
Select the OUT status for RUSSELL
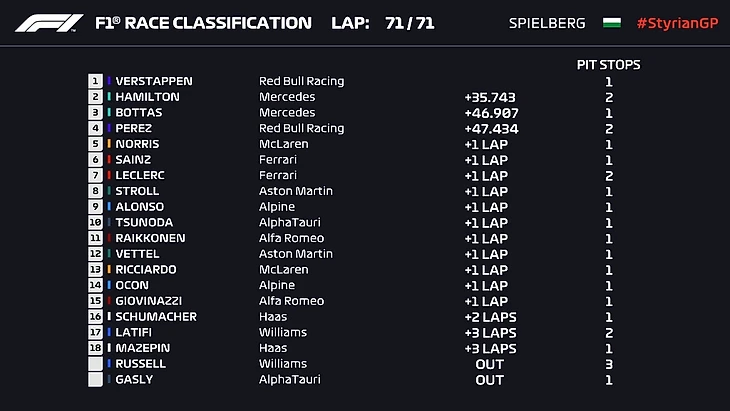490,364
